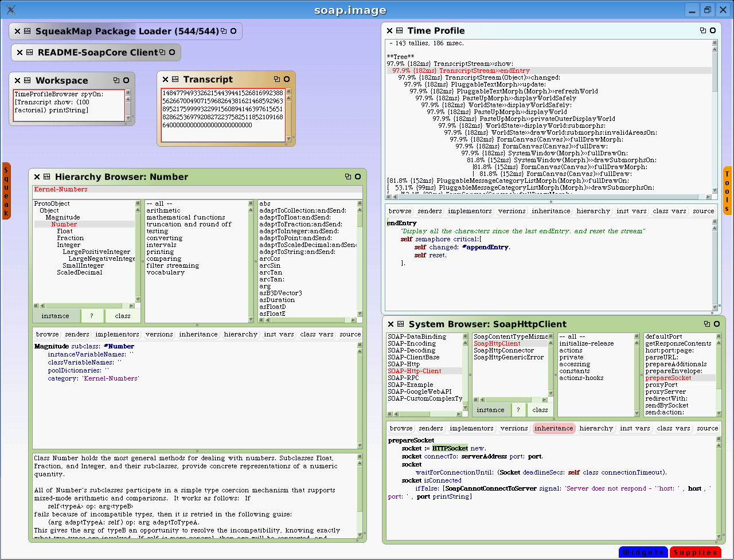Open the Supplies flap at bottom right

tap(696, 552)
